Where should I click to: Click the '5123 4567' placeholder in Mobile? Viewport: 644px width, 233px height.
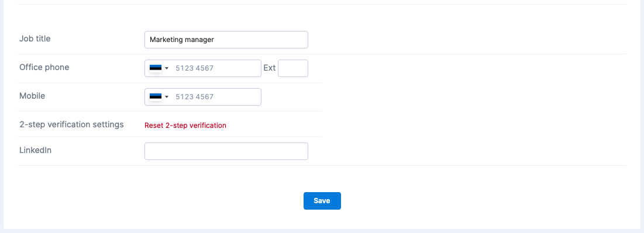click(194, 97)
